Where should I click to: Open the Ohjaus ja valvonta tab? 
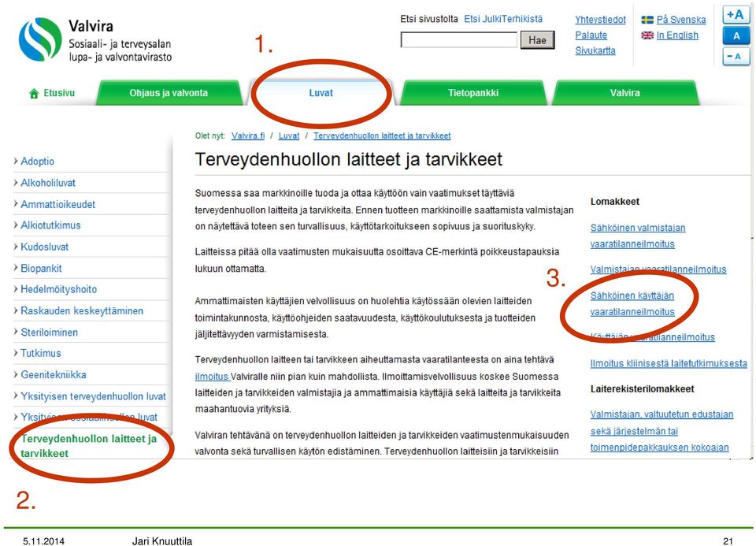169,93
